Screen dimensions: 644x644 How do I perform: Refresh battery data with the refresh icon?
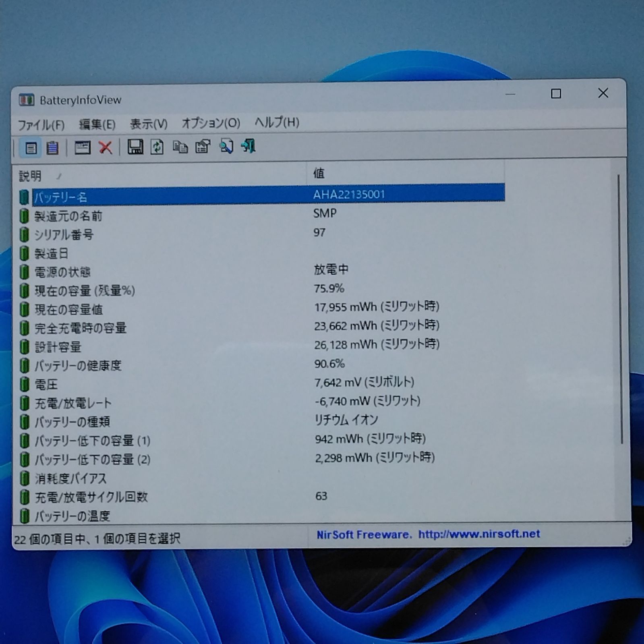pos(157,147)
